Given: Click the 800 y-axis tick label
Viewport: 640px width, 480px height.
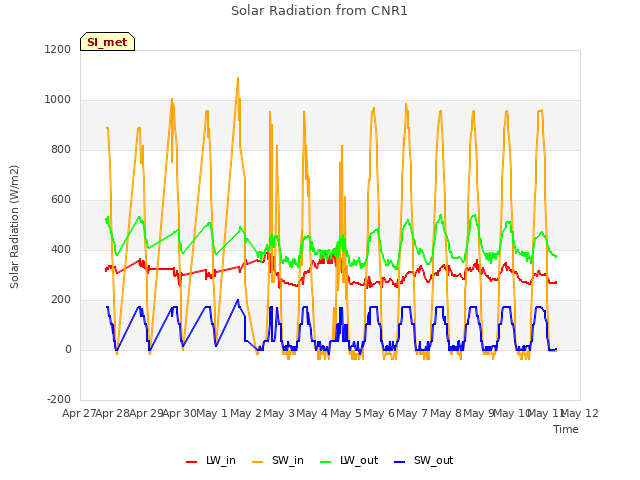Looking at the screenshot, I should pyautogui.click(x=61, y=149).
